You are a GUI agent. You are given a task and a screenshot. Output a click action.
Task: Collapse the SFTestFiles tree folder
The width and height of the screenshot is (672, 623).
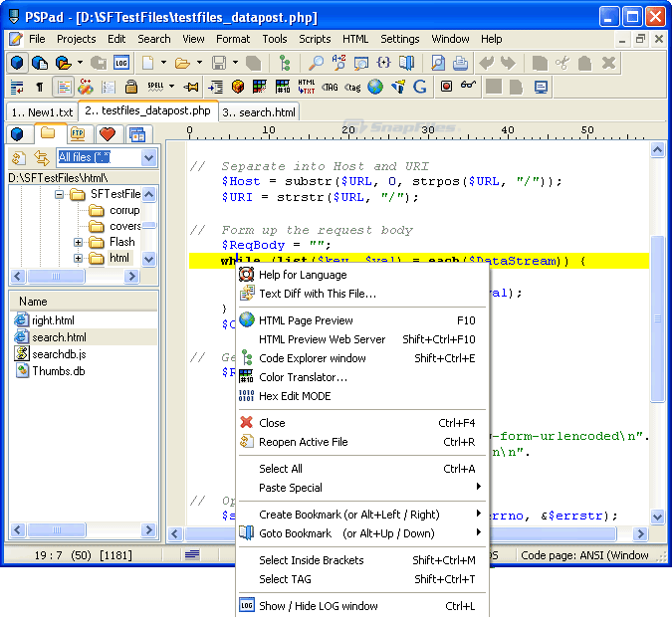(59, 195)
